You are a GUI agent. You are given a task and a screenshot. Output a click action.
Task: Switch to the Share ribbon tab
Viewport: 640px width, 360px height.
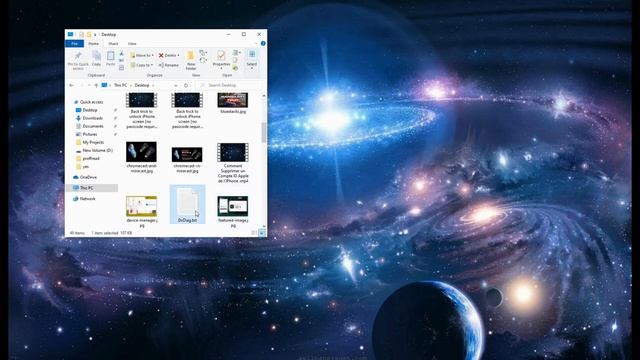tap(113, 44)
